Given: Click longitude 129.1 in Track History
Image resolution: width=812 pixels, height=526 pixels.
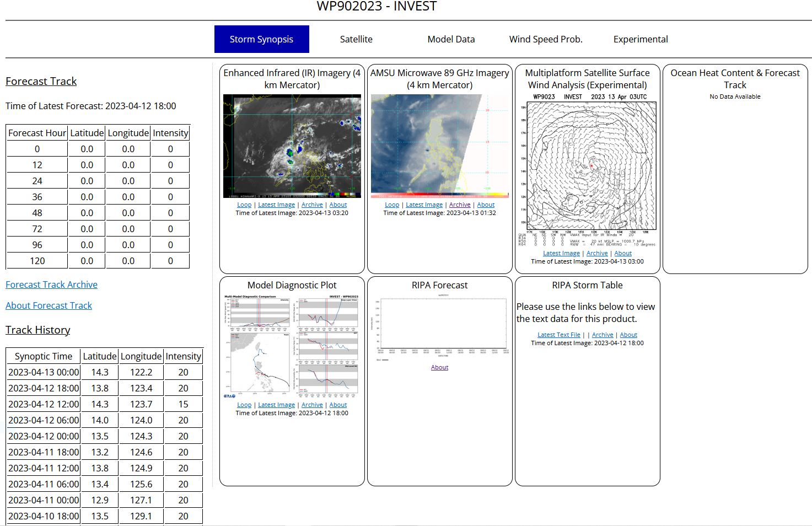Looking at the screenshot, I should pyautogui.click(x=141, y=516).
